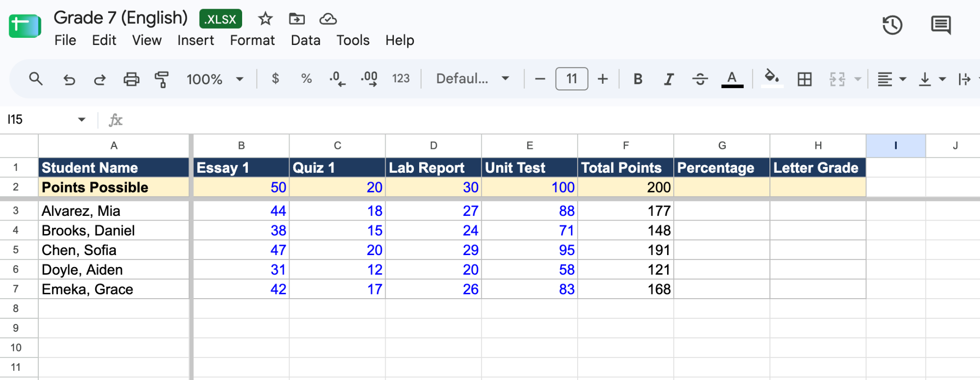Select cell with Chen, Sofia
The image size is (980, 380).
tap(113, 250)
